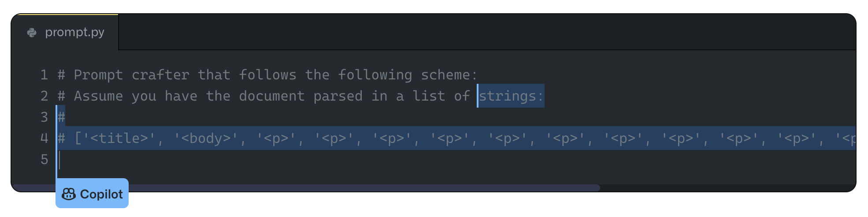Select the prompt.py tab
This screenshot has width=868, height=217.
pos(74,32)
